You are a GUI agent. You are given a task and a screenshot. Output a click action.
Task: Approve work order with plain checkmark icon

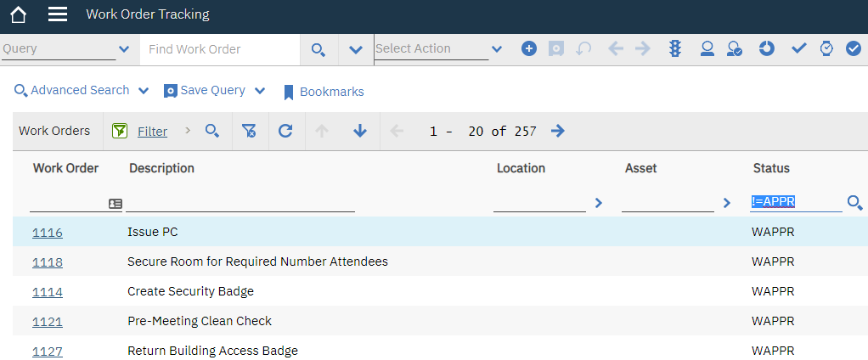point(799,48)
